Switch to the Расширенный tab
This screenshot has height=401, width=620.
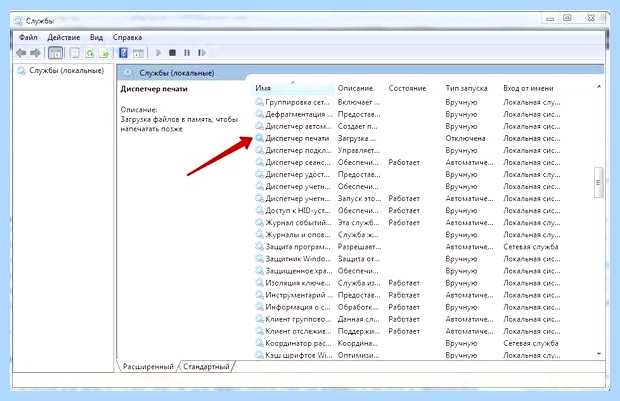[148, 367]
